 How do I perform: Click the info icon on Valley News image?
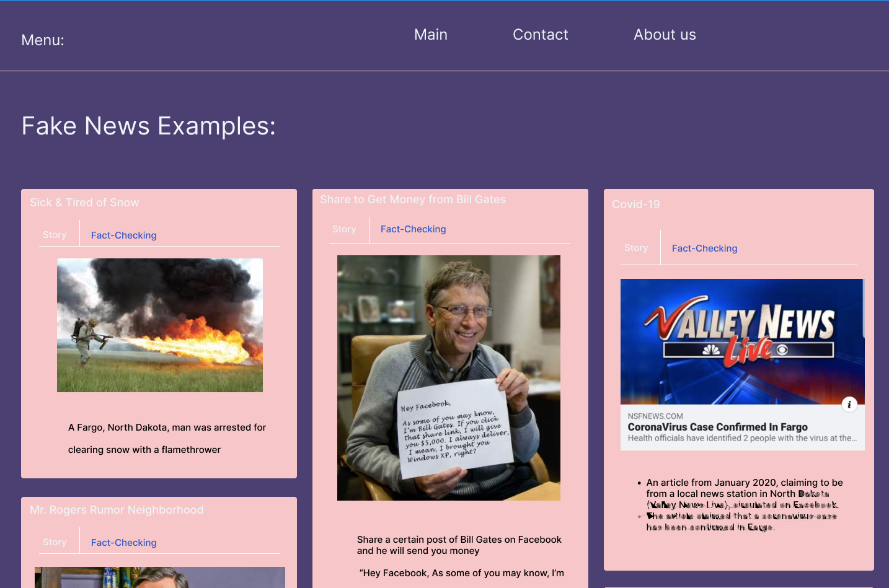point(849,405)
